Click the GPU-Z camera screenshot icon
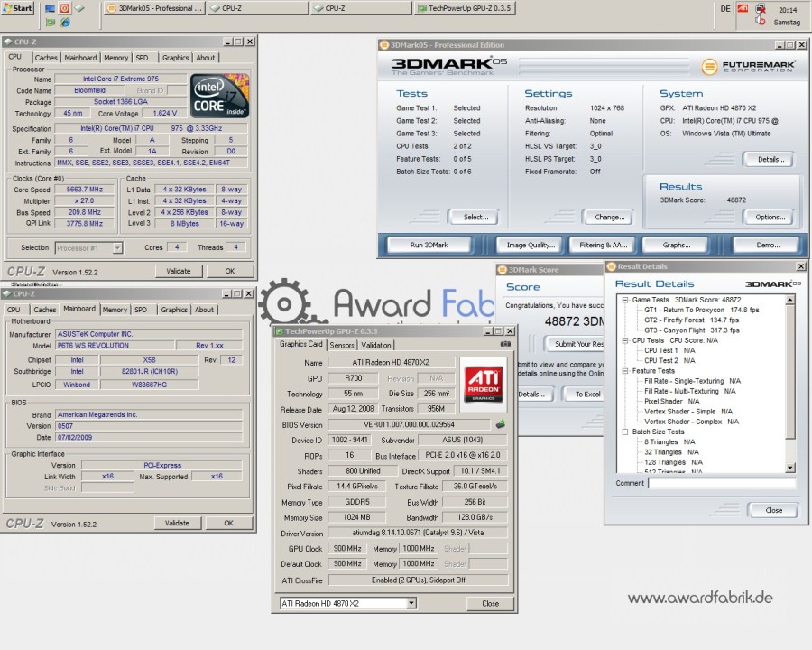The width and height of the screenshot is (812, 650). [x=505, y=344]
